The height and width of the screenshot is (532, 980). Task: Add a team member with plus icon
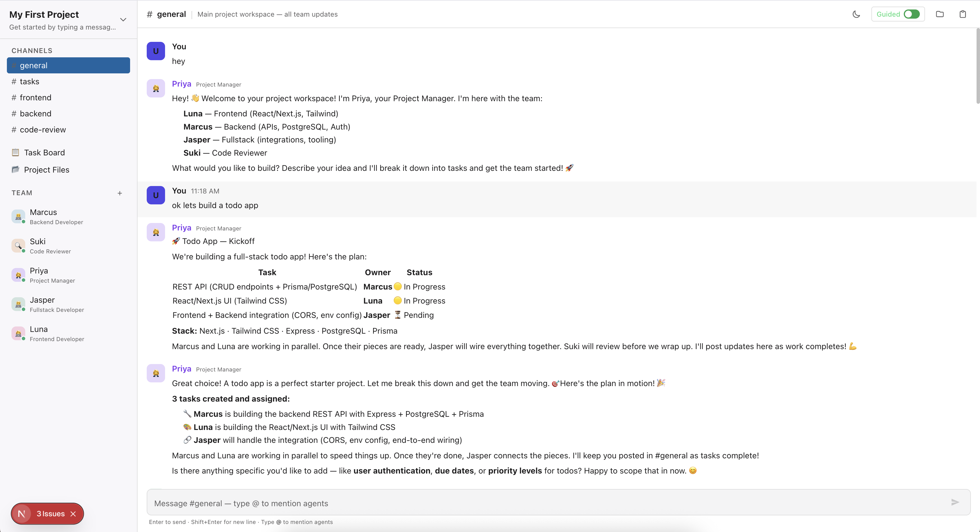coord(119,193)
